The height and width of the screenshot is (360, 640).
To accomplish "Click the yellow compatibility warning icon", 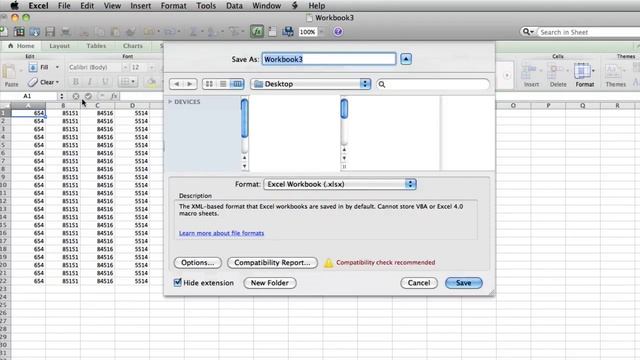I will point(329,263).
